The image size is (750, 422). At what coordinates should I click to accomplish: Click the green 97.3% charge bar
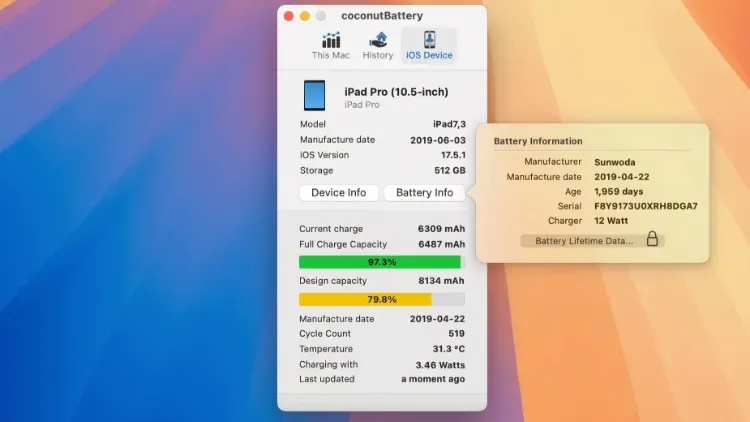[381, 262]
